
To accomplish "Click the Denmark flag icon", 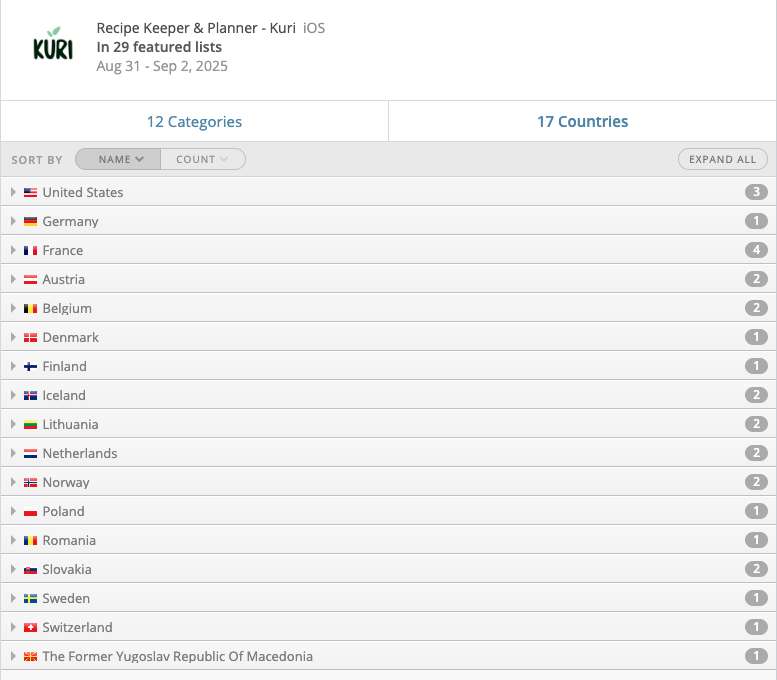I will [x=30, y=338].
